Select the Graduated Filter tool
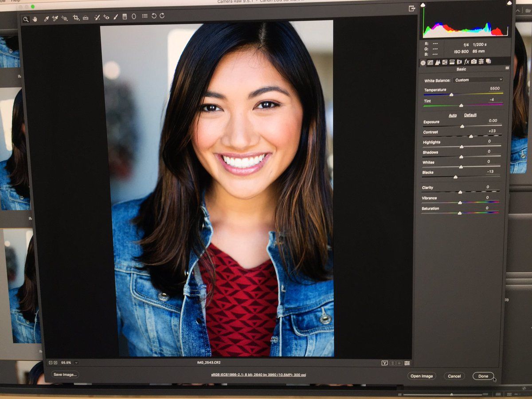This screenshot has width=532, height=399. (125, 16)
